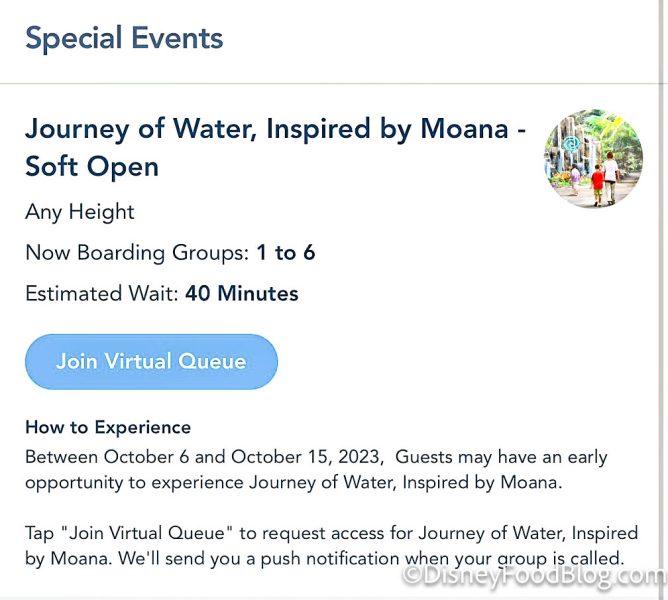
Task: Select the How to Experience heading
Action: (x=108, y=427)
